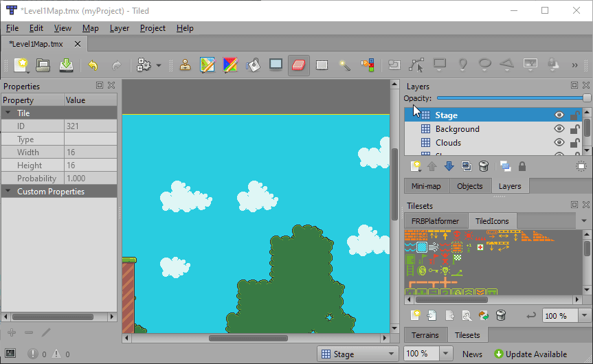Pick the Terrain Brush tool
The image size is (593, 364).
(x=208, y=65)
